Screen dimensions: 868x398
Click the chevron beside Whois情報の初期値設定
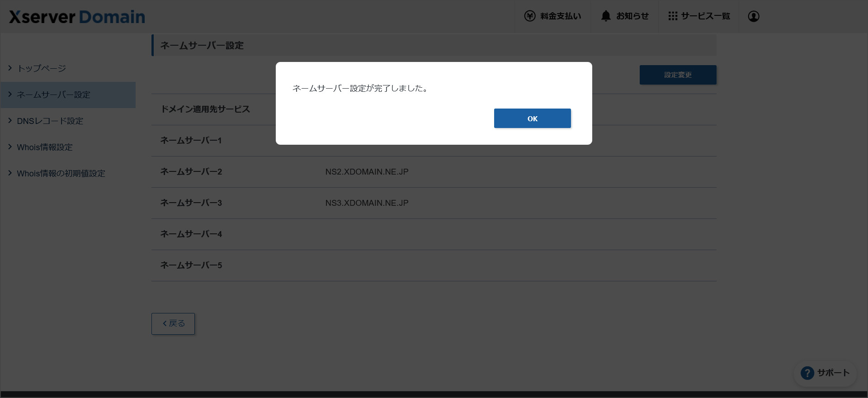pyautogui.click(x=10, y=173)
